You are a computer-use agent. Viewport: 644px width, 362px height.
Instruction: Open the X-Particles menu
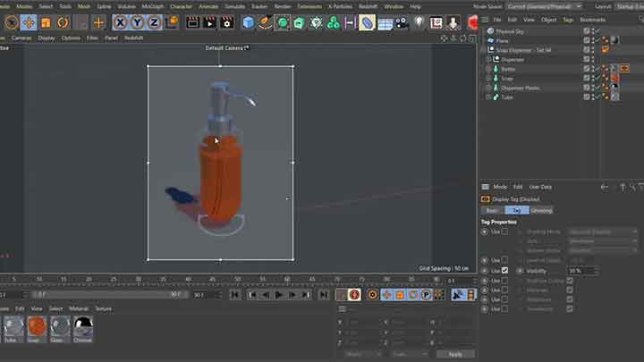point(340,6)
